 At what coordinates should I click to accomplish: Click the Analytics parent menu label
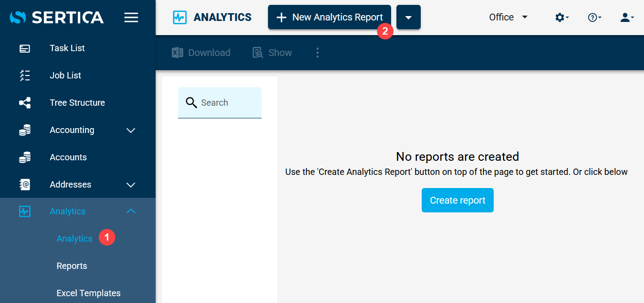pyautogui.click(x=68, y=211)
